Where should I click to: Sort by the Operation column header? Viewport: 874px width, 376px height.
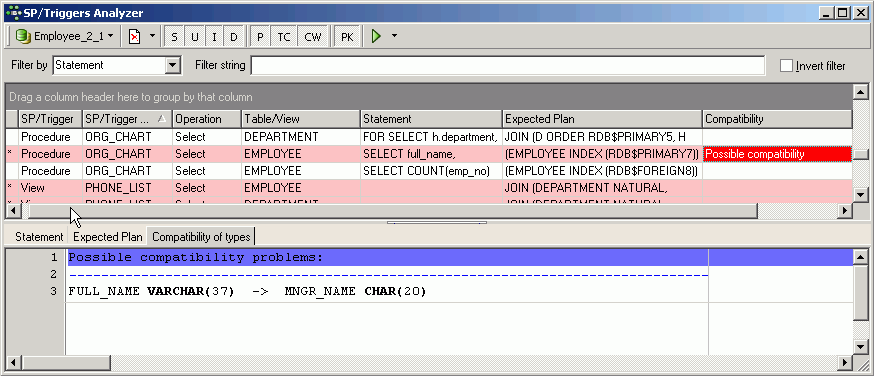click(x=207, y=119)
